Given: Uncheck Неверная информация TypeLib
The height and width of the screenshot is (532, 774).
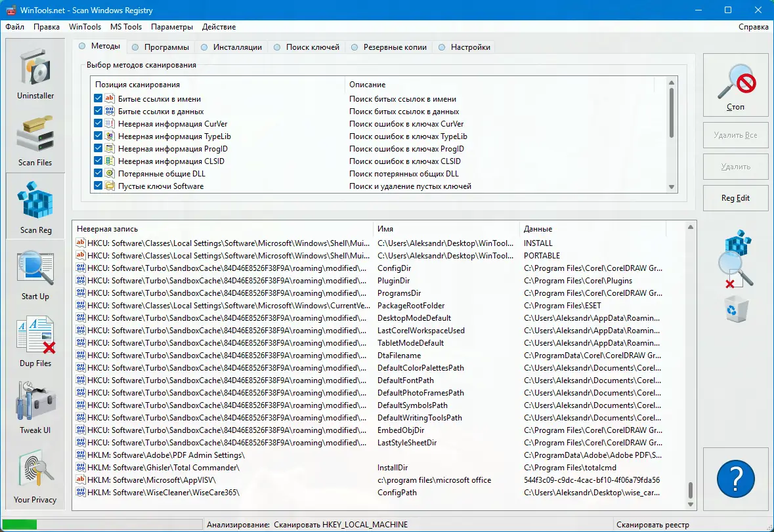Looking at the screenshot, I should (98, 136).
